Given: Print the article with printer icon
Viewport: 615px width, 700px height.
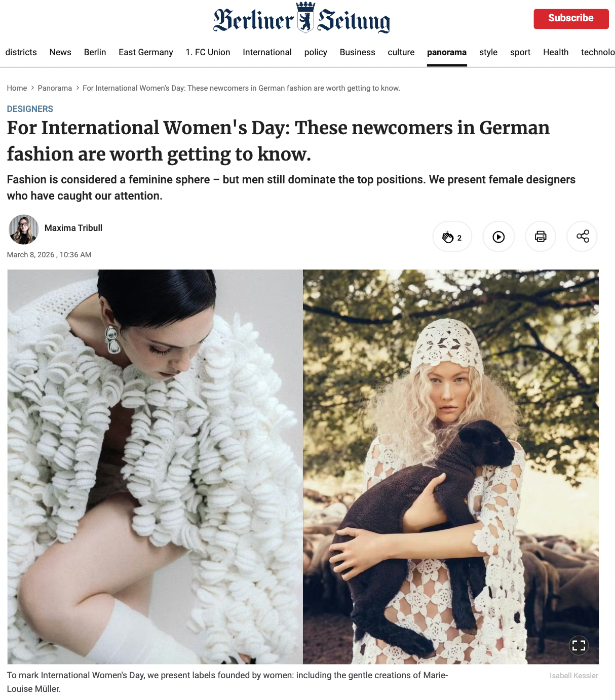Looking at the screenshot, I should 541,237.
